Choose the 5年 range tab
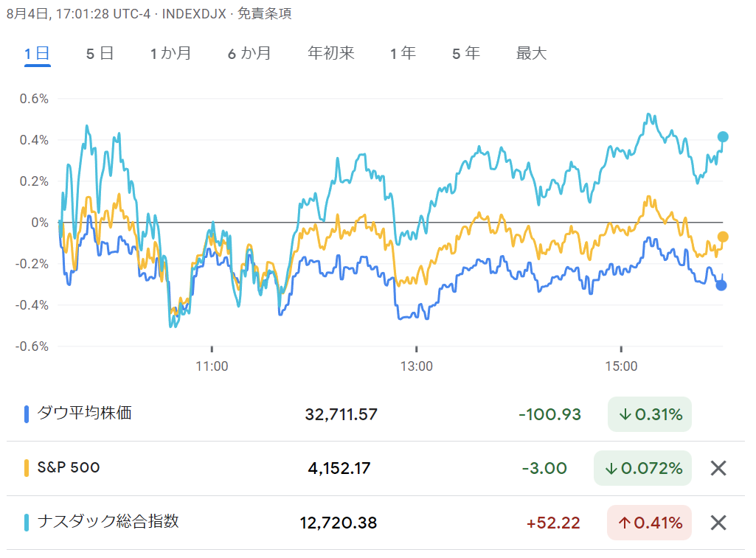Viewport: 756px width, 558px height. [x=466, y=53]
